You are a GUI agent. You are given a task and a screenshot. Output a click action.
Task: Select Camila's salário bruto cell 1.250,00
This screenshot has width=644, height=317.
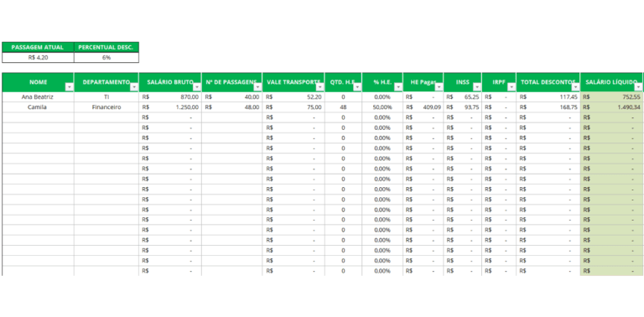(x=170, y=107)
